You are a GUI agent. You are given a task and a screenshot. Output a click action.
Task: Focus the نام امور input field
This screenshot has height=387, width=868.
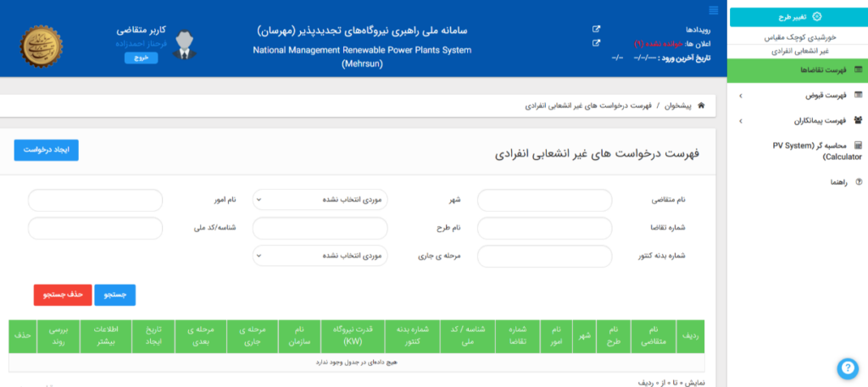click(x=95, y=200)
